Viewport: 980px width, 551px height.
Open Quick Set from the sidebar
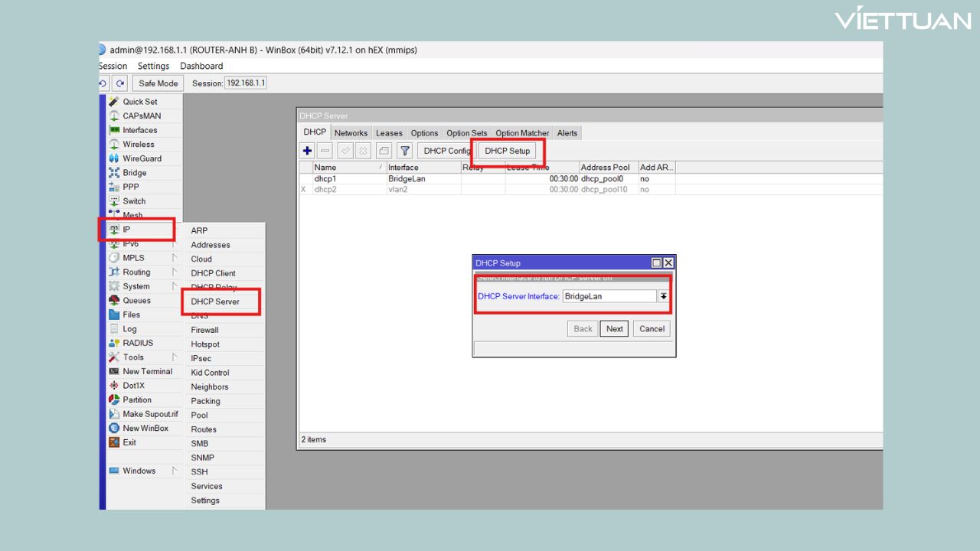point(140,102)
